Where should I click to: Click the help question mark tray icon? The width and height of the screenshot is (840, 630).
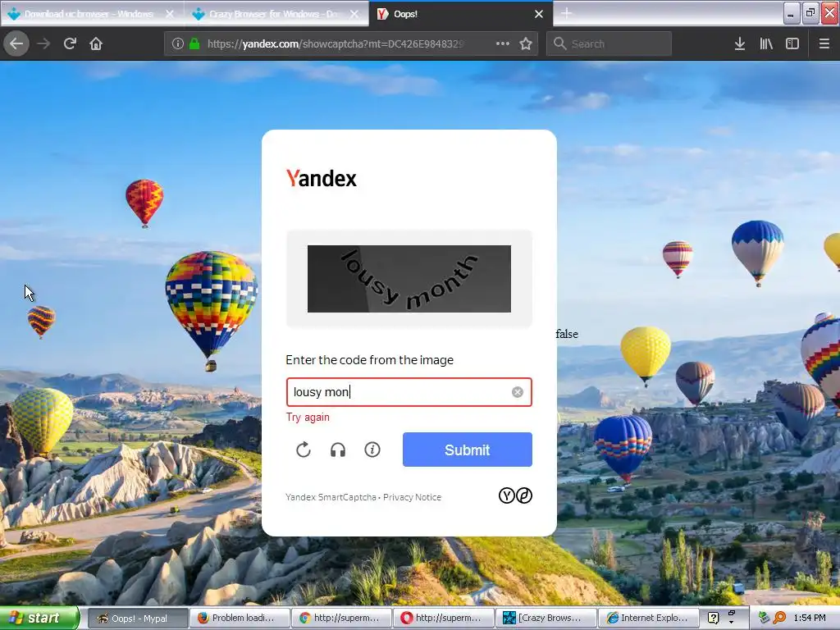(x=713, y=618)
